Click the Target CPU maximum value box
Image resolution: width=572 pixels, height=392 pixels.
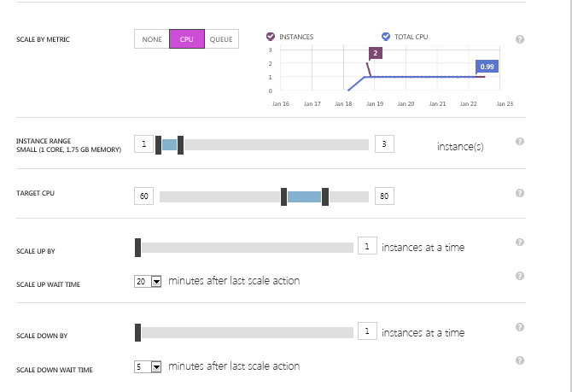point(384,196)
